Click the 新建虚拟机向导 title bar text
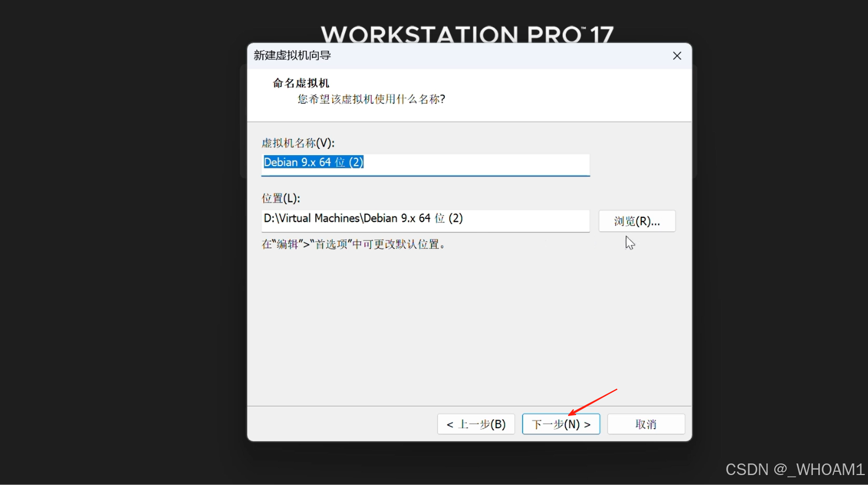 tap(292, 55)
